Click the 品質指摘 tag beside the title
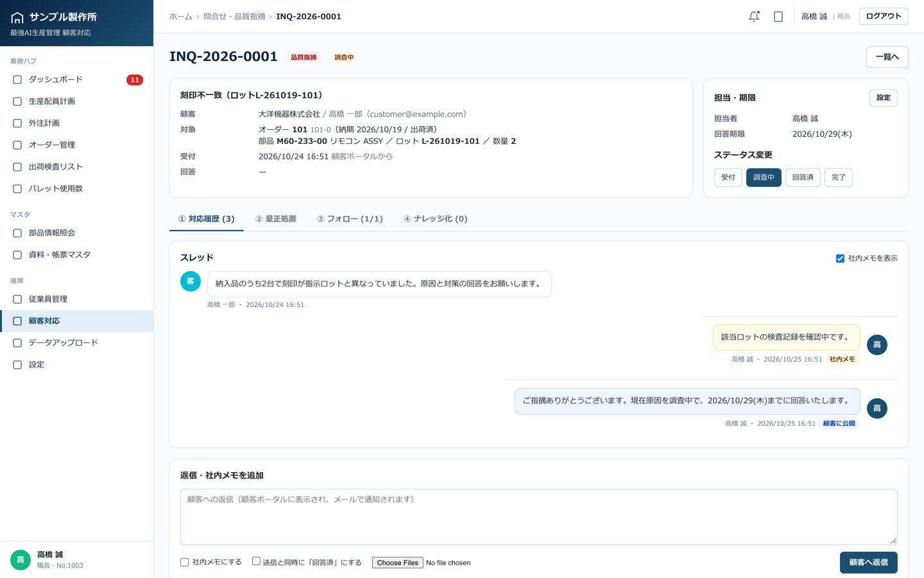This screenshot has width=924, height=578. point(304,57)
